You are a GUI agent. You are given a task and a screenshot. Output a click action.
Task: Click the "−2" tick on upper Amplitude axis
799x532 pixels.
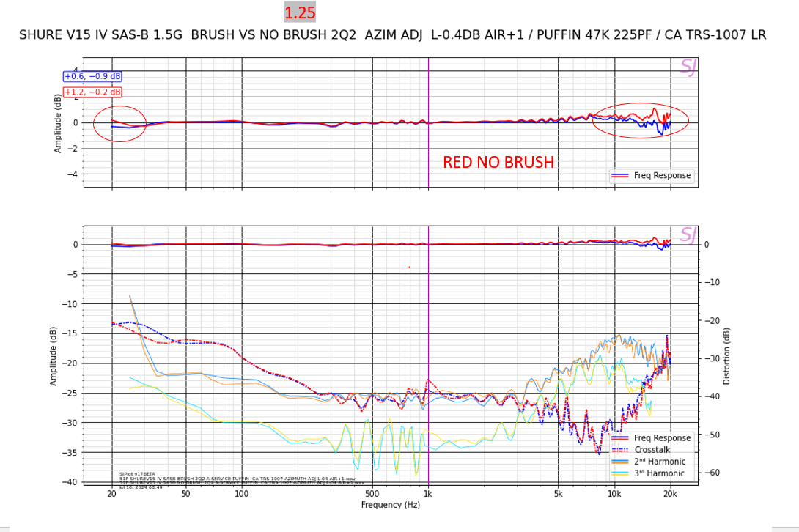coord(73,149)
